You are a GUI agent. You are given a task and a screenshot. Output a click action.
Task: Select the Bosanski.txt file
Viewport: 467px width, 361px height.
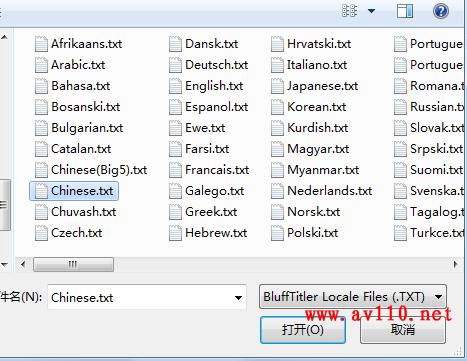point(78,107)
